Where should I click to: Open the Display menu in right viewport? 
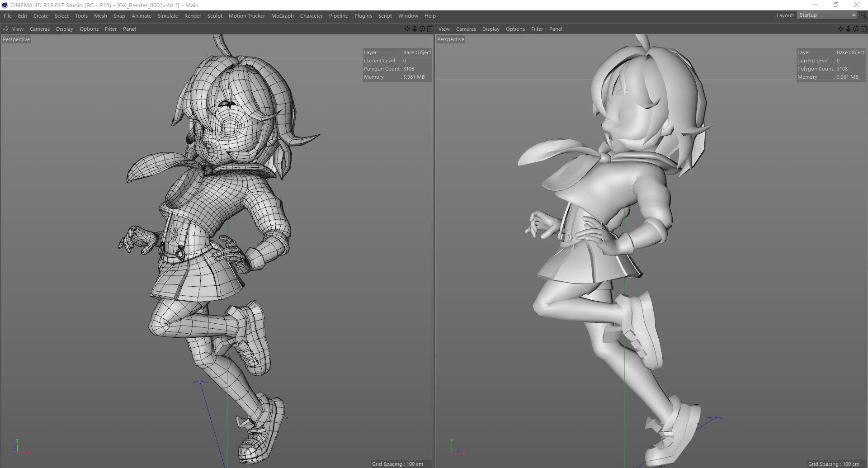click(491, 29)
